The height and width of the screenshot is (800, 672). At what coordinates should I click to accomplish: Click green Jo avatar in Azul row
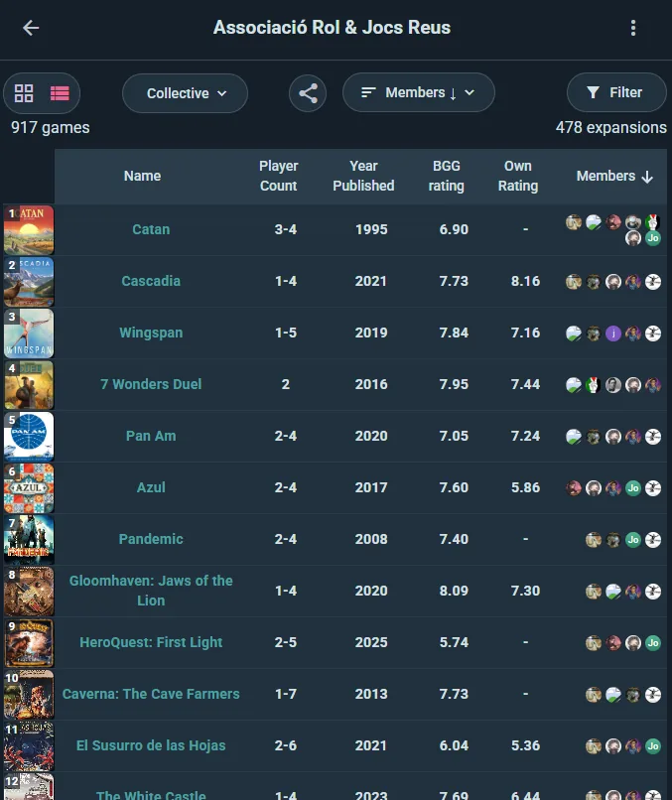(633, 488)
